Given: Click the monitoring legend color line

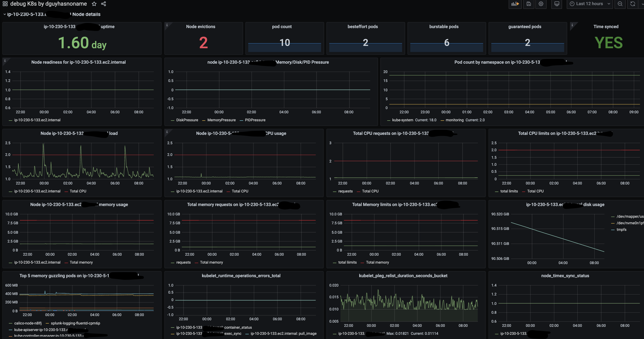Looking at the screenshot, I should pos(442,120).
